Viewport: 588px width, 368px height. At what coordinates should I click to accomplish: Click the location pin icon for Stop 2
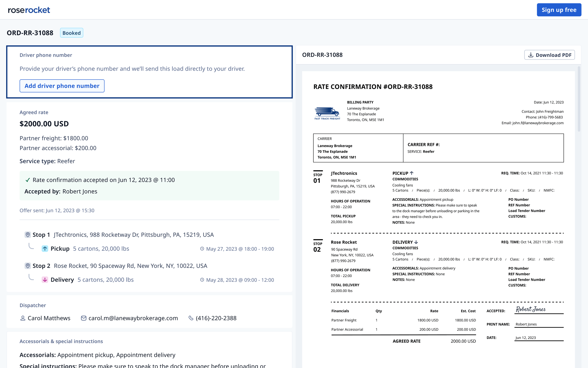pyautogui.click(x=28, y=265)
